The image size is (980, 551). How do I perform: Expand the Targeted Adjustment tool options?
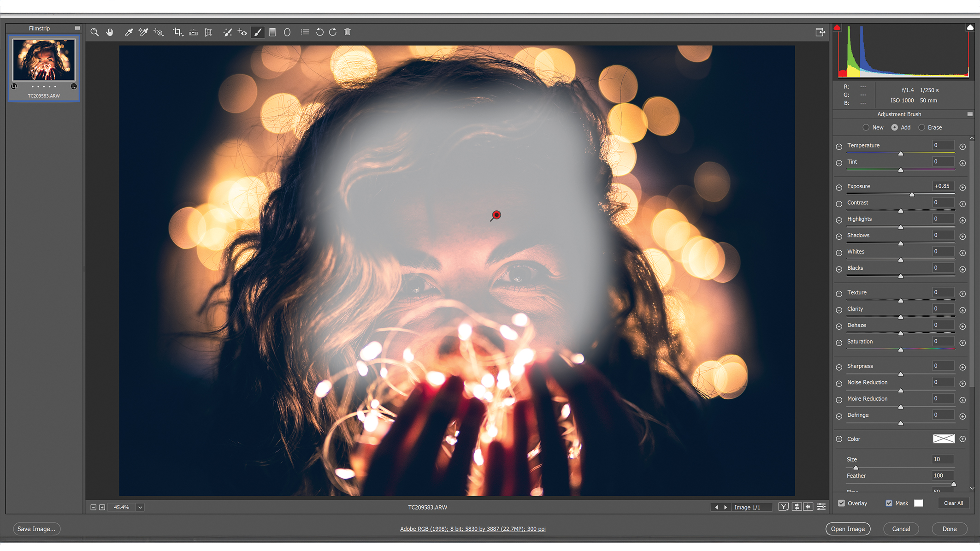[159, 32]
